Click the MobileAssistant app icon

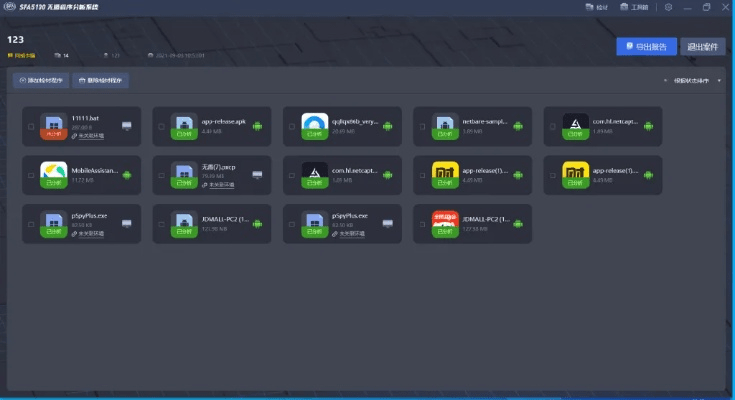click(x=53, y=175)
